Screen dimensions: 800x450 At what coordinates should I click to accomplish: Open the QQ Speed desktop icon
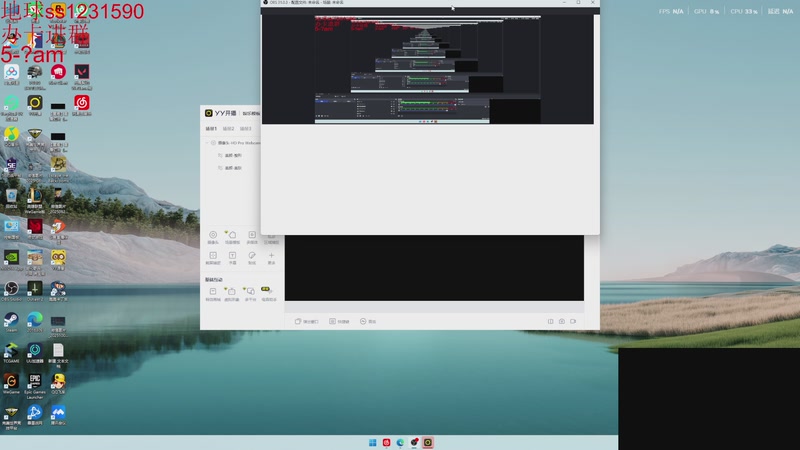pos(58,384)
